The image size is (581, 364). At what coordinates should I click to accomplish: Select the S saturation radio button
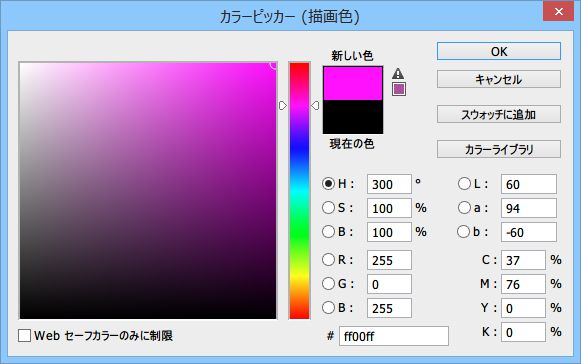click(328, 208)
